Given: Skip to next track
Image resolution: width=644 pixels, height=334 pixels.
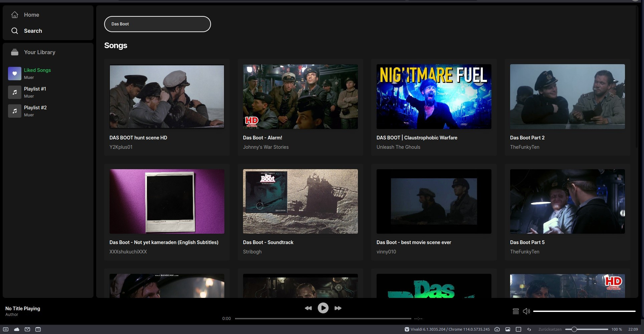Looking at the screenshot, I should tap(338, 308).
